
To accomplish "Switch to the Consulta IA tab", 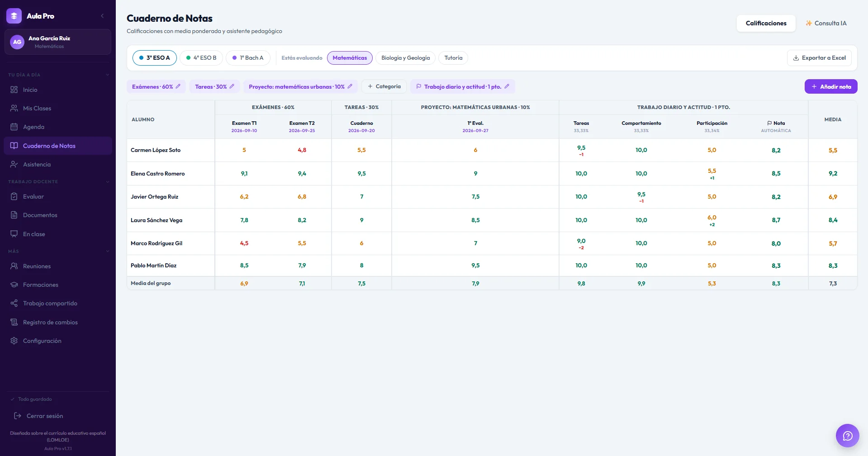I will 826,23.
